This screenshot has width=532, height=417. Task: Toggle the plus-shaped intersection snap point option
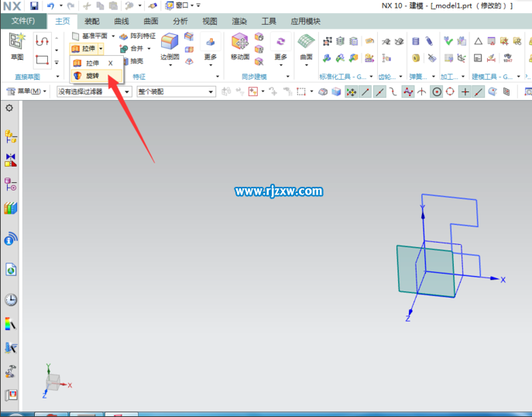click(465, 91)
